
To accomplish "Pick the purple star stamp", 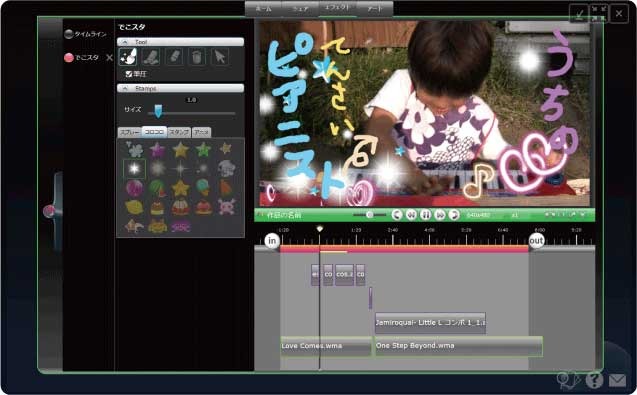I will point(157,150).
